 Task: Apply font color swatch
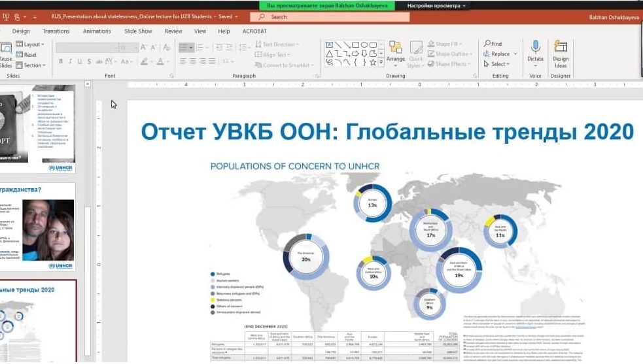(160, 61)
